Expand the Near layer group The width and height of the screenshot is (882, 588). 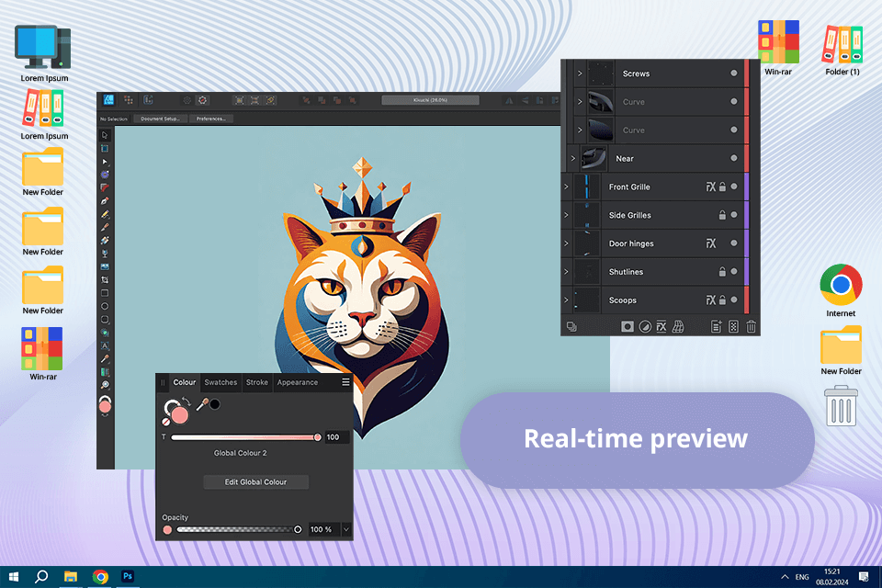[573, 158]
